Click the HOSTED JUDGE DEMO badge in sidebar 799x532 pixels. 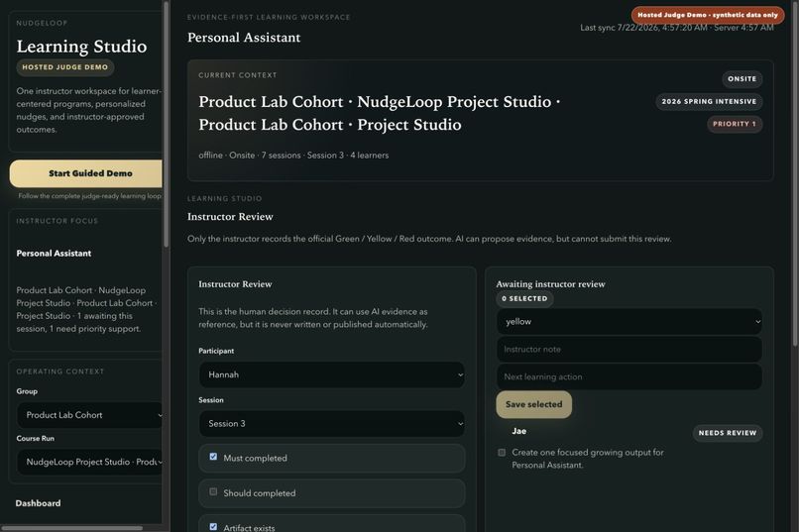tap(64, 67)
